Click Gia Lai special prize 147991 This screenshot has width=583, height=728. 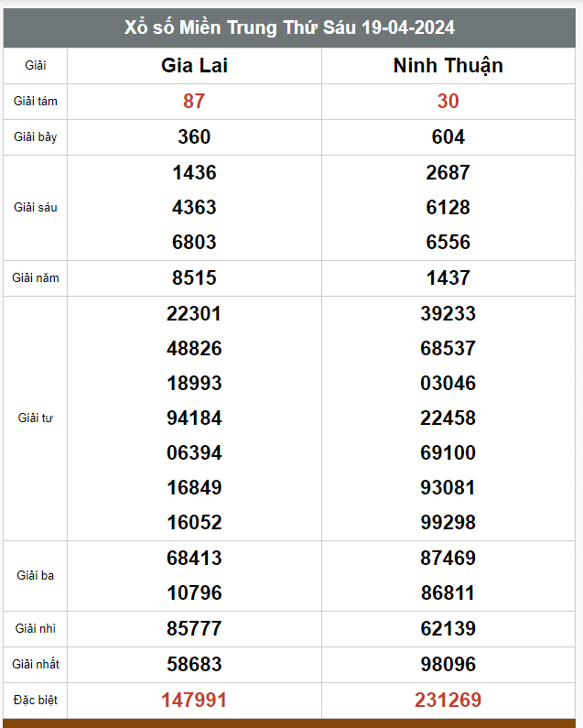[194, 700]
